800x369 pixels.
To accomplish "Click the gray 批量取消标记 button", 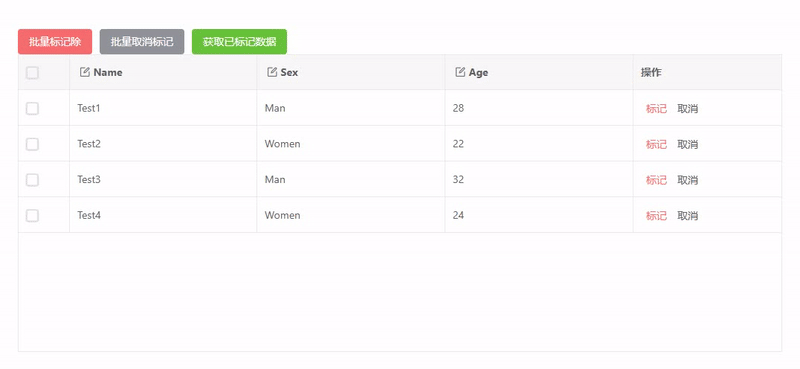I will click(142, 41).
